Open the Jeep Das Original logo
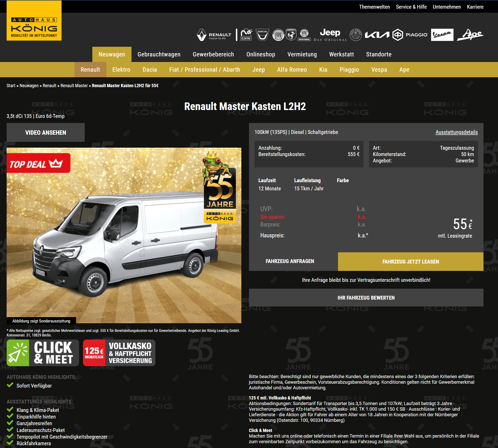 coord(330,35)
